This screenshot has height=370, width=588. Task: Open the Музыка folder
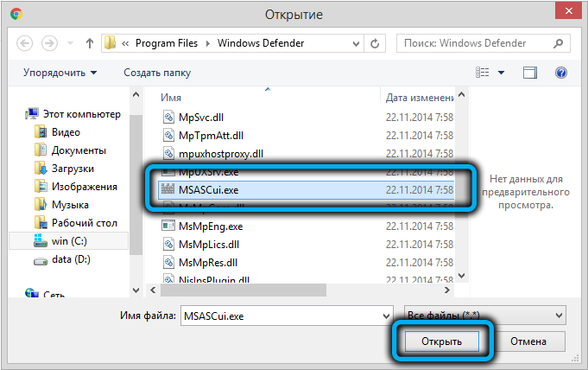coord(70,205)
